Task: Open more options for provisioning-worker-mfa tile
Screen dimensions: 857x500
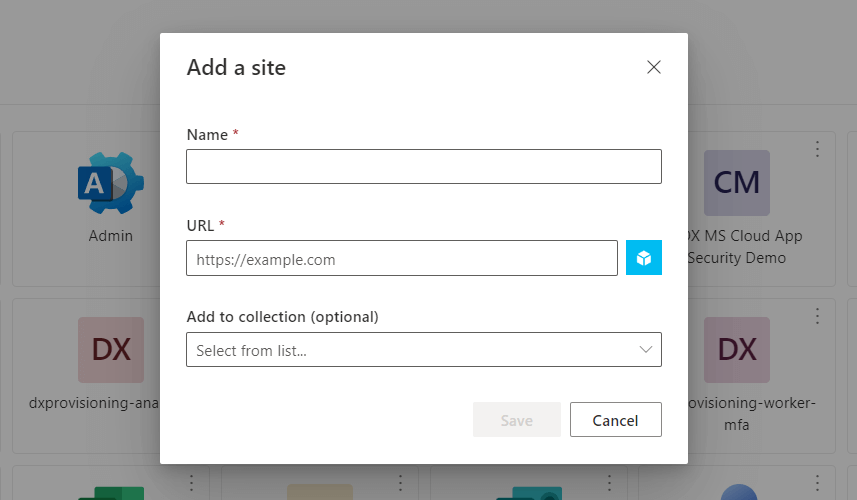Action: (x=817, y=316)
